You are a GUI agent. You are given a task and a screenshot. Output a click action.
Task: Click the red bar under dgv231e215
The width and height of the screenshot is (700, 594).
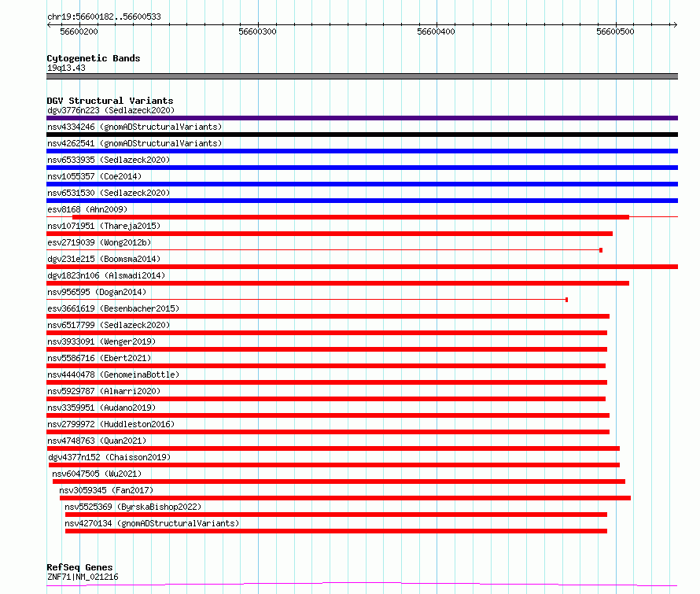pyautogui.click(x=362, y=267)
